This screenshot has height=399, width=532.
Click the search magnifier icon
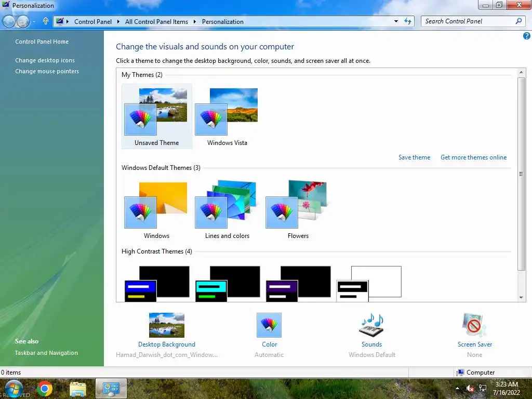[518, 21]
